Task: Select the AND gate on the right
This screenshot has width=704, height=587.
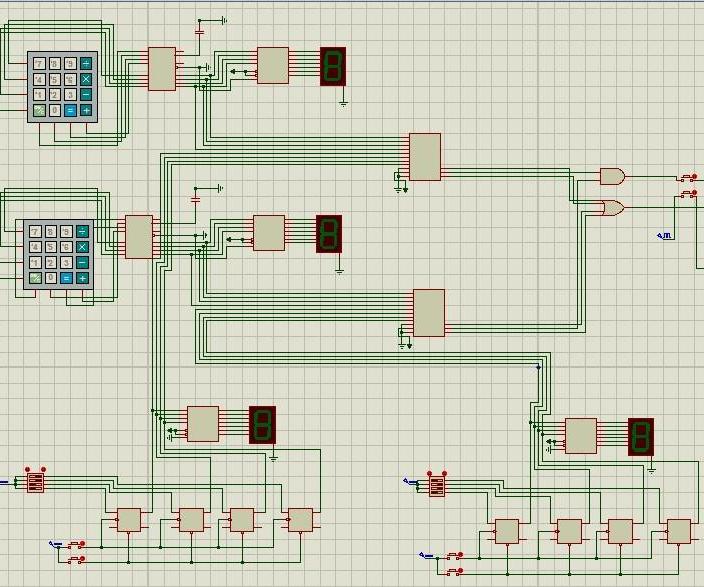Action: pyautogui.click(x=611, y=176)
